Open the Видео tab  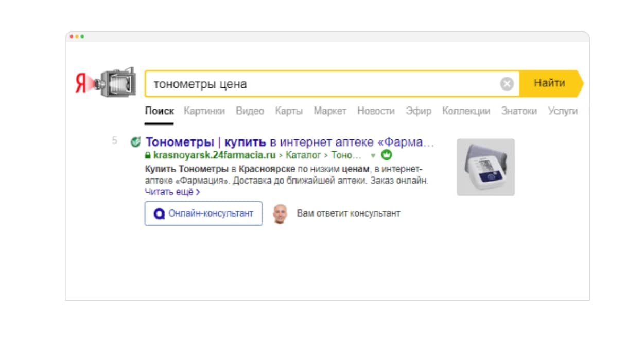pos(250,111)
